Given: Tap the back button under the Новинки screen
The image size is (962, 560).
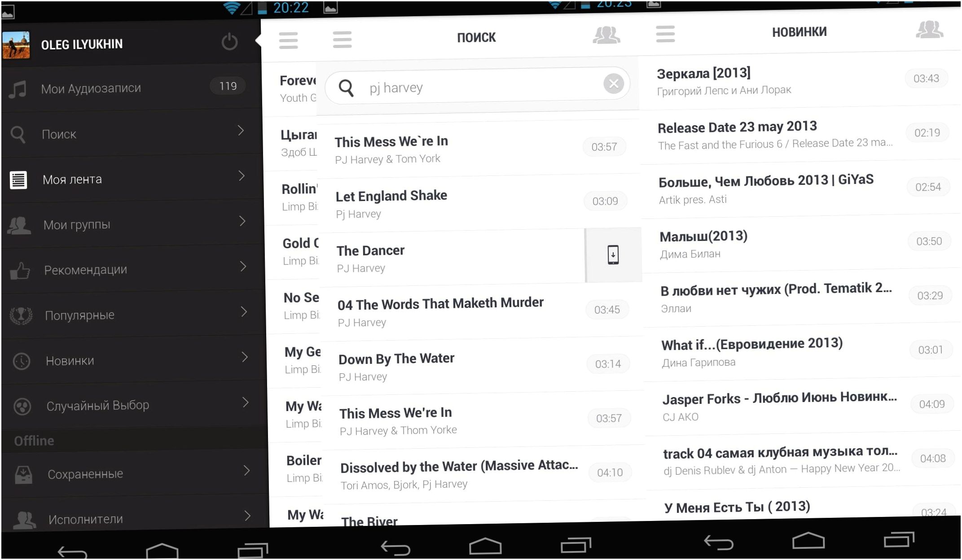Looking at the screenshot, I should pyautogui.click(x=719, y=542).
